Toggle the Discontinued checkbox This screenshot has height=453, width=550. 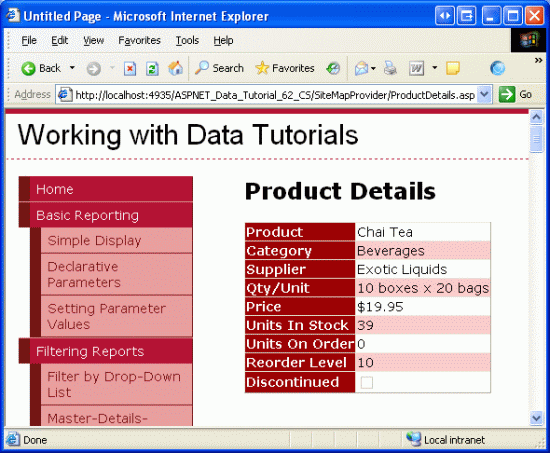click(367, 382)
